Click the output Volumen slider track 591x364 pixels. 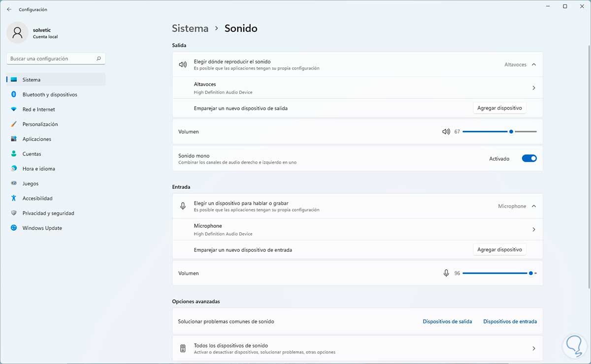(485, 132)
